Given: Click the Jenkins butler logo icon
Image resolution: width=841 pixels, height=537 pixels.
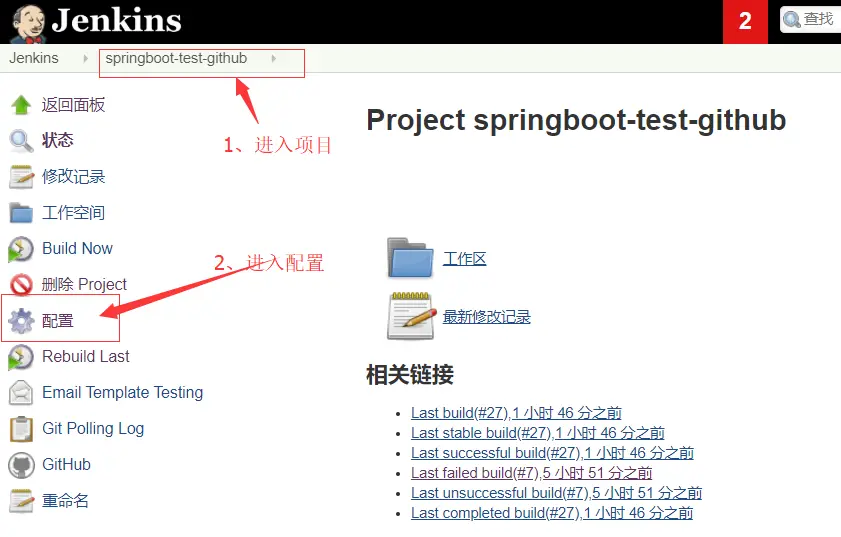Looking at the screenshot, I should [28, 24].
